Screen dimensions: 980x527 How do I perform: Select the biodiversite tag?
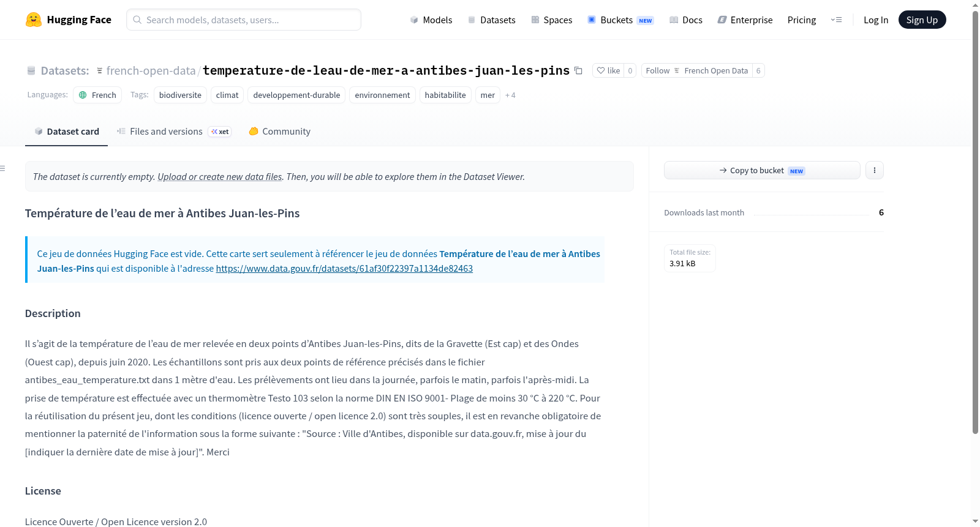click(x=180, y=95)
